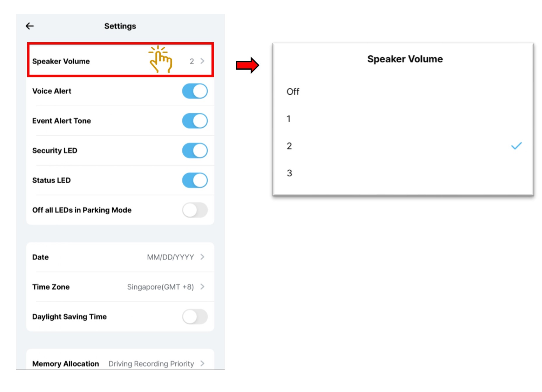Click the blue checkmark beside volume 2
542x392 pixels.
(516, 146)
